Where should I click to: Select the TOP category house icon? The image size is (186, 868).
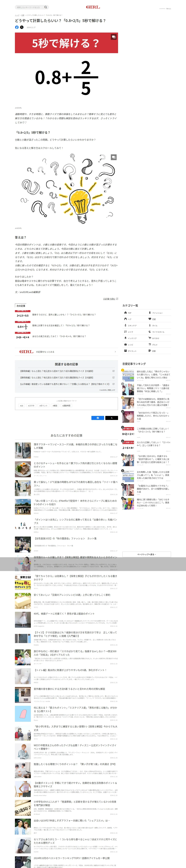pos(126,313)
